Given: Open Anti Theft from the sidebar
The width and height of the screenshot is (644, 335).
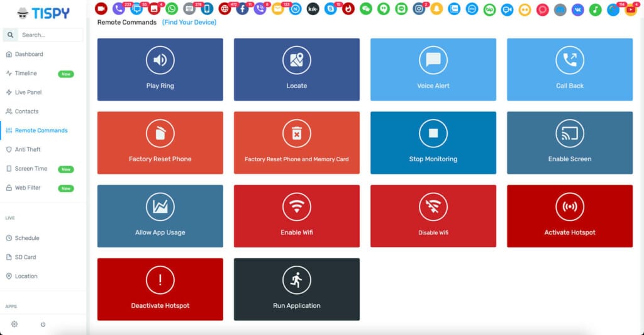Looking at the screenshot, I should tap(28, 149).
